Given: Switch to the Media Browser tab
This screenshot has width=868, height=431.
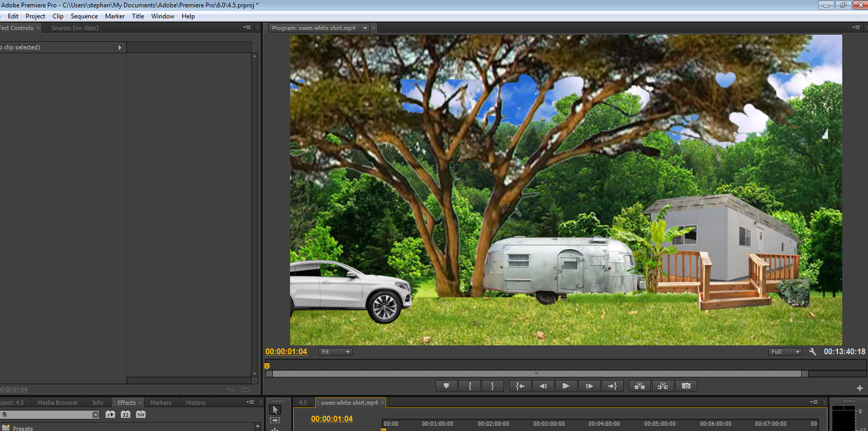Looking at the screenshot, I should [x=58, y=403].
